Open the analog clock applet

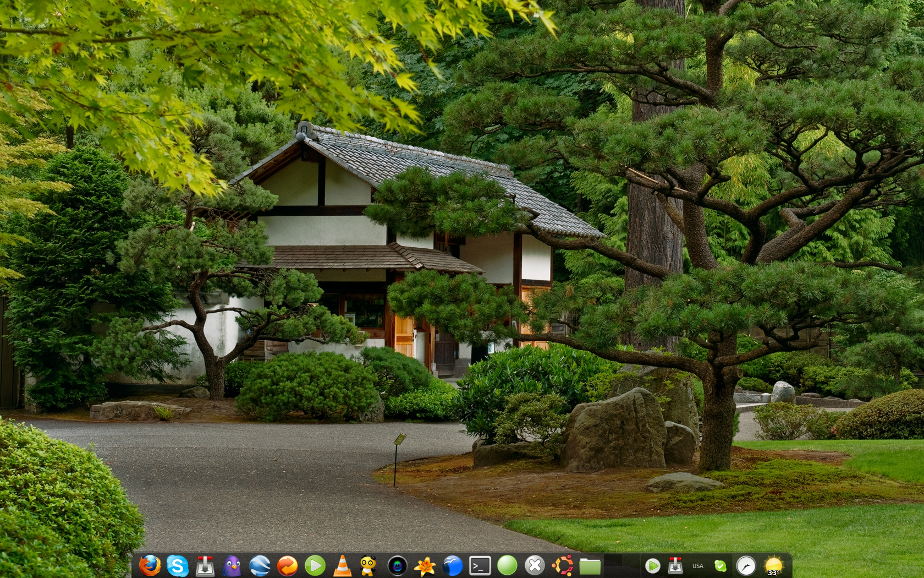coord(746,566)
